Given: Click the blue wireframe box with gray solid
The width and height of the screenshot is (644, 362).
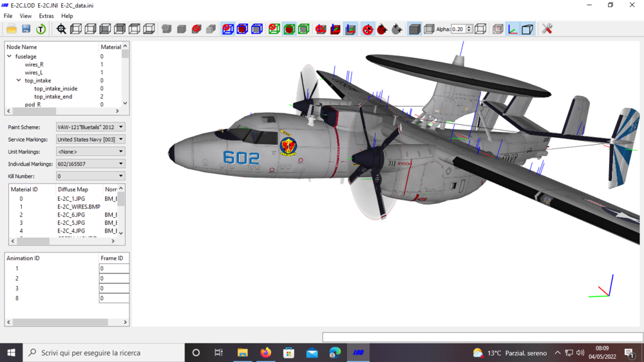Looking at the screenshot, I should point(257,29).
